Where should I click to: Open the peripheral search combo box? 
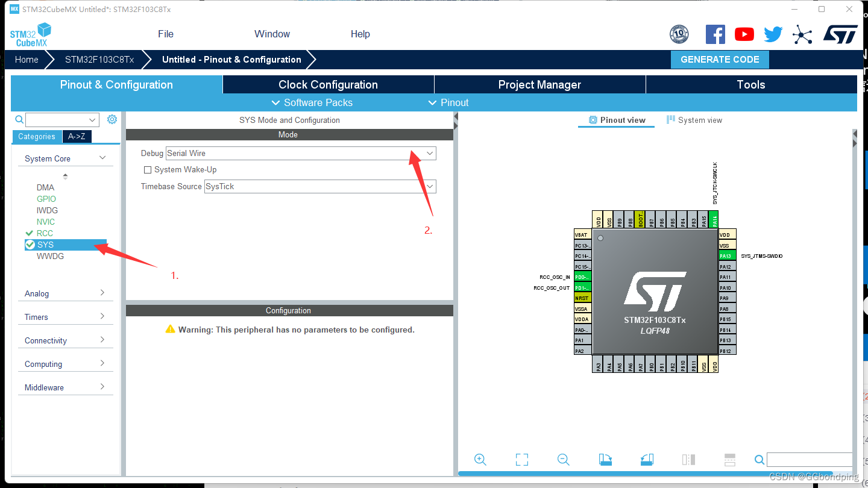tap(62, 119)
